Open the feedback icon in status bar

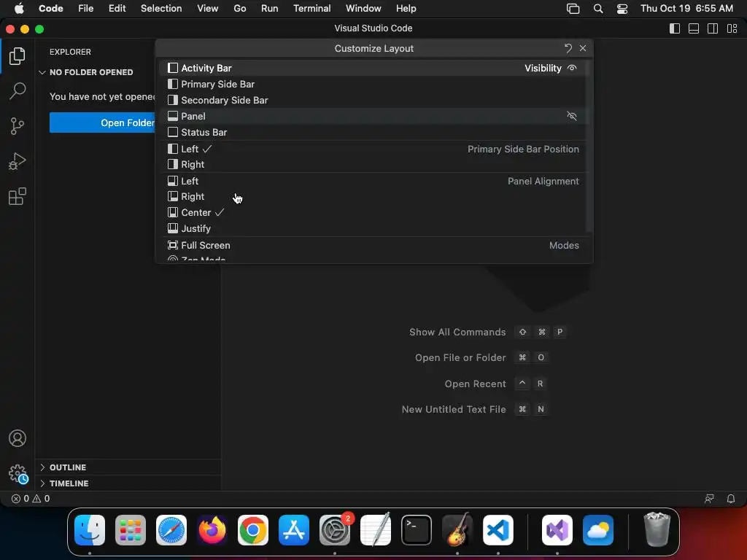pyautogui.click(x=709, y=499)
